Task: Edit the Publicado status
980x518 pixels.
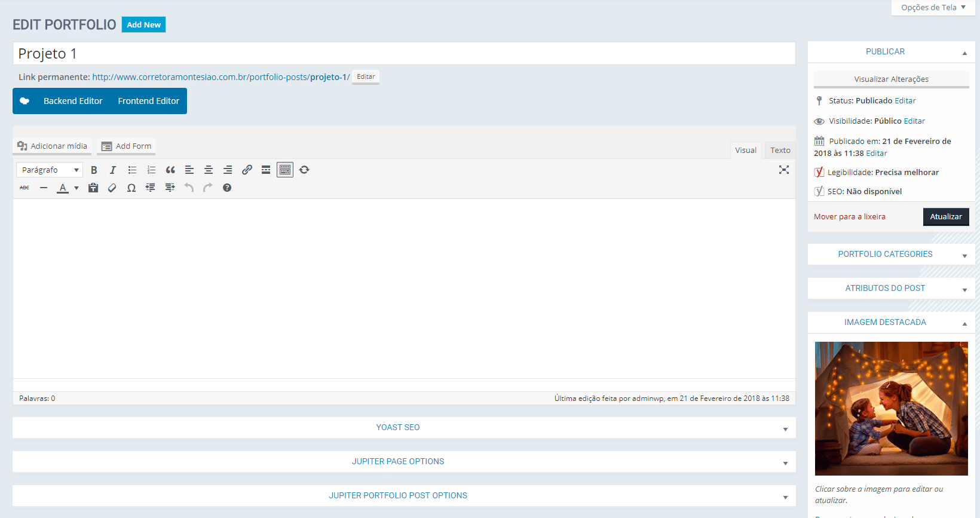Action: (x=905, y=100)
